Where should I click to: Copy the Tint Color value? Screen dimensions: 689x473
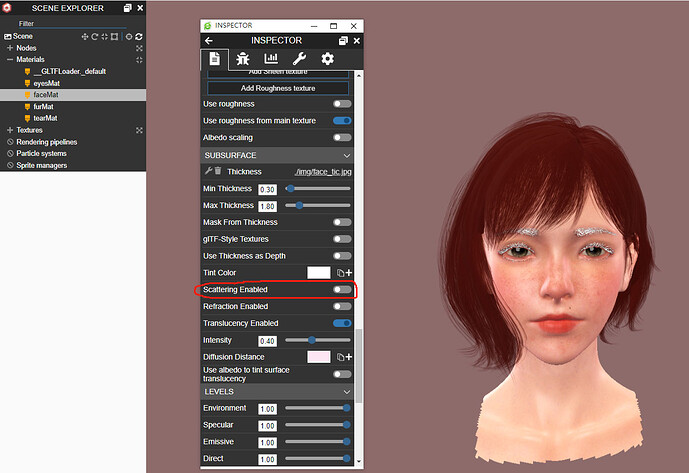[340, 273]
